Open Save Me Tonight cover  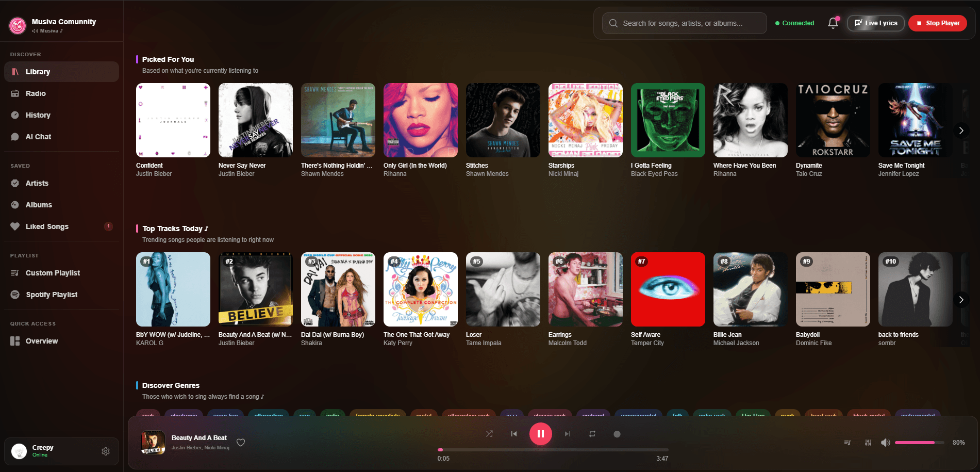[916, 120]
